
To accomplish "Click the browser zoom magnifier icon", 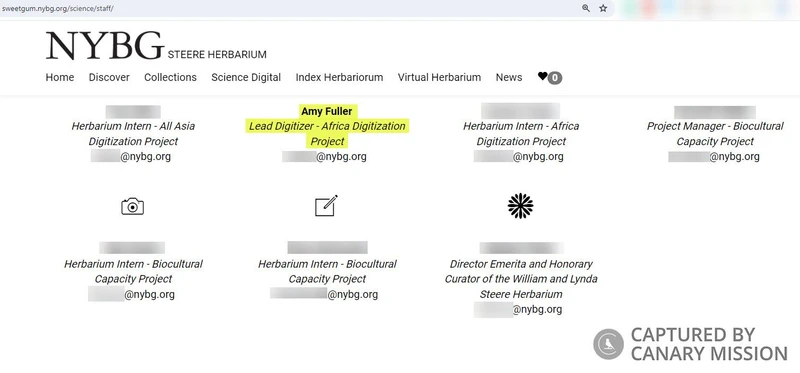I will pos(586,8).
